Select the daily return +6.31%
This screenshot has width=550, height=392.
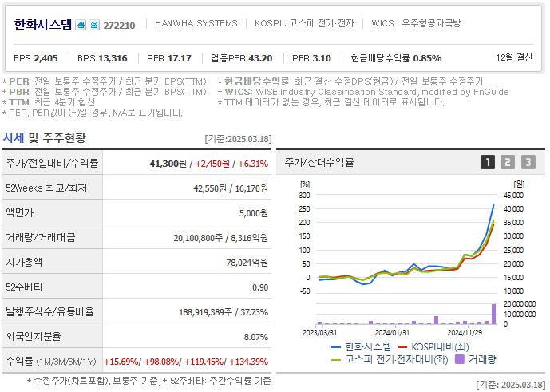pos(253,164)
